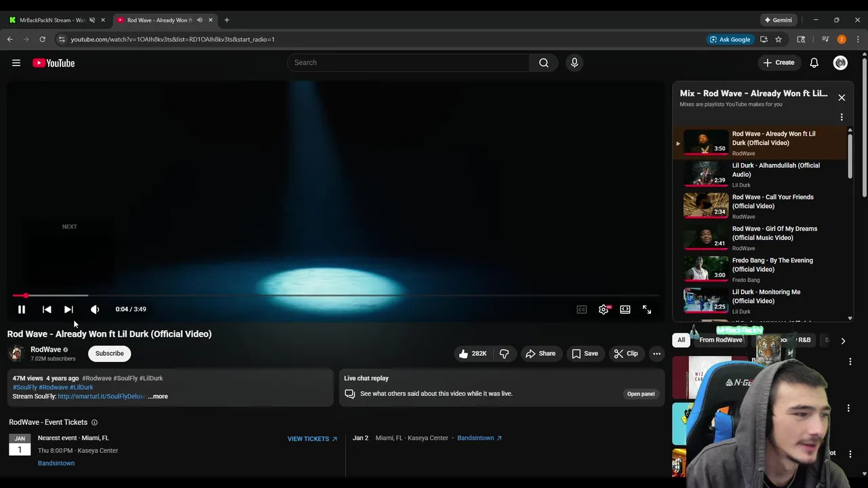Expand the description with ...more
The image size is (868, 488).
coord(158,396)
